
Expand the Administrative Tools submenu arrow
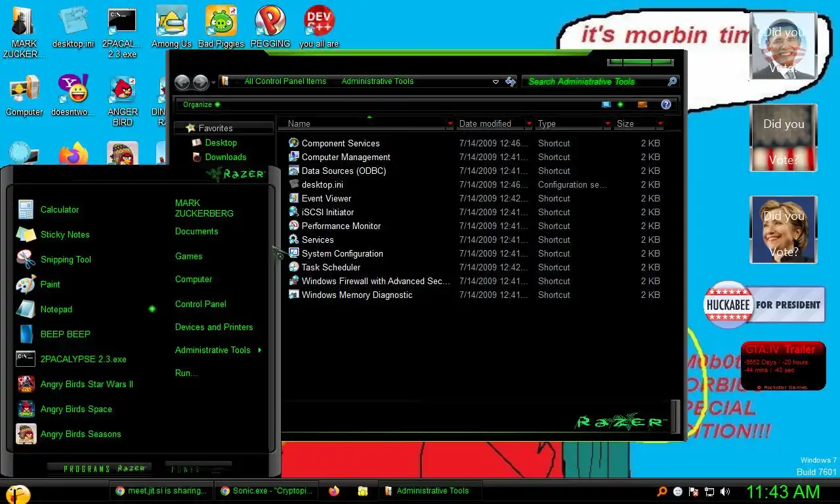point(260,350)
